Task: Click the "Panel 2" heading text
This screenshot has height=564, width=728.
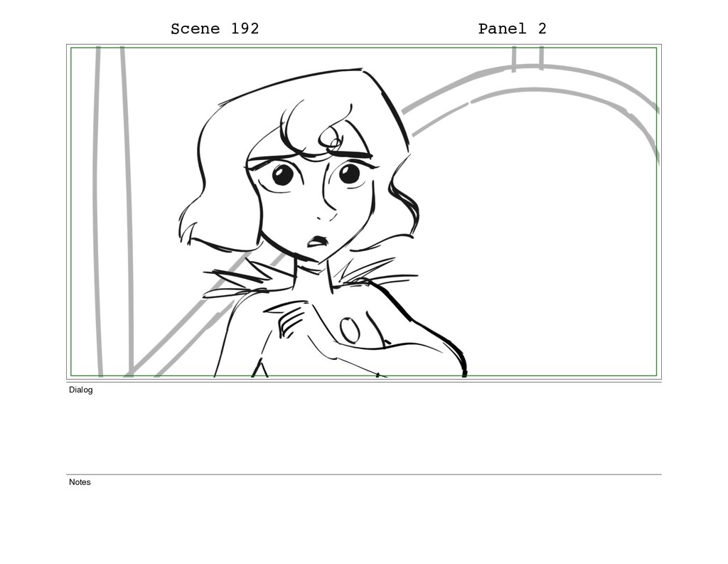Action: 512,28
